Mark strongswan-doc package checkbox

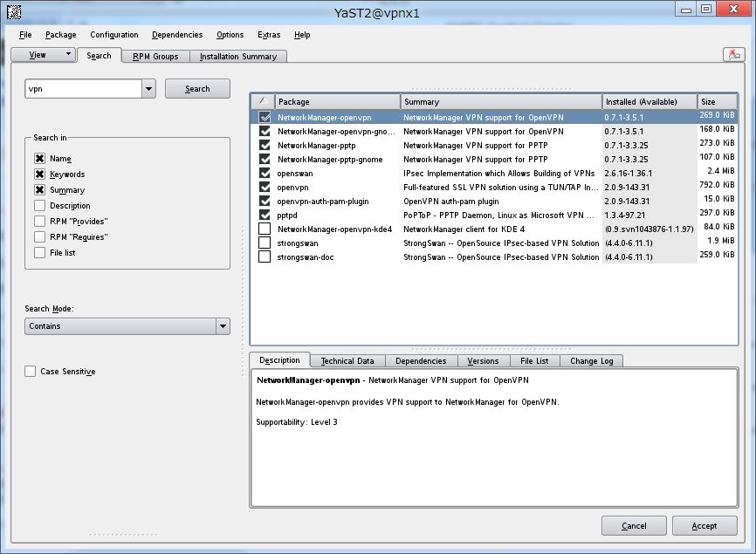[x=265, y=256]
